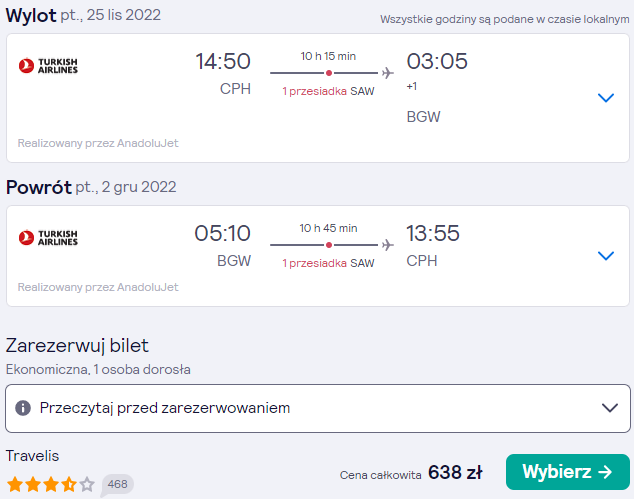Click the info icon before Przeczytaj
634x499 pixels.
(x=23, y=408)
